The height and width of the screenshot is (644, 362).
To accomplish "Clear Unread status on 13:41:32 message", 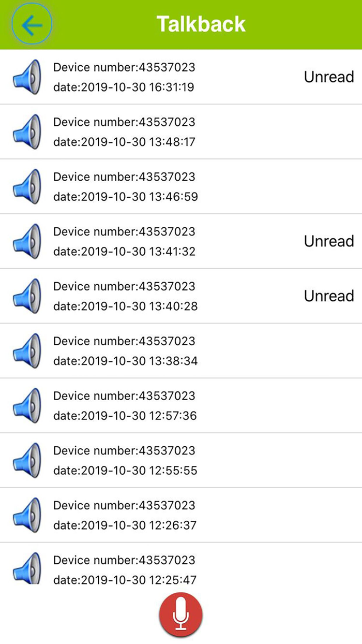I will (x=329, y=241).
